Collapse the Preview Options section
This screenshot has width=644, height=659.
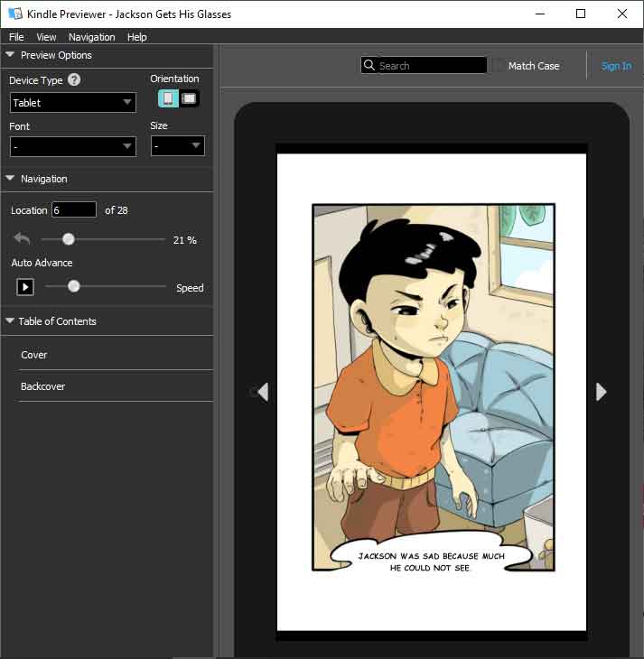click(x=10, y=55)
